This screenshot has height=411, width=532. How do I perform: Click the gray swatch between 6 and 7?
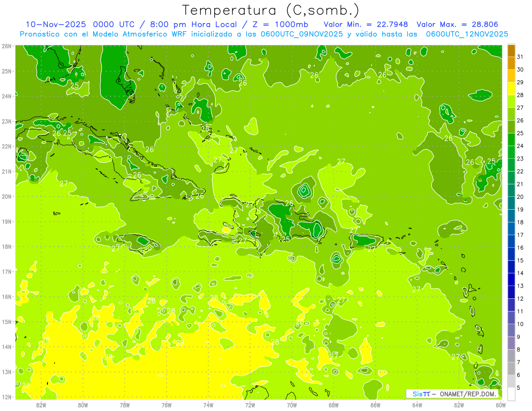pos(511,368)
